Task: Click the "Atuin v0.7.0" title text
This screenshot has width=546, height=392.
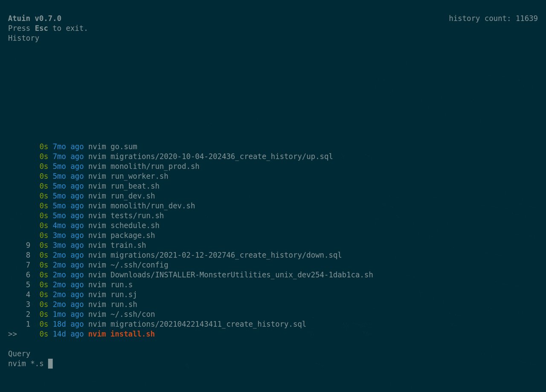Action: point(35,18)
